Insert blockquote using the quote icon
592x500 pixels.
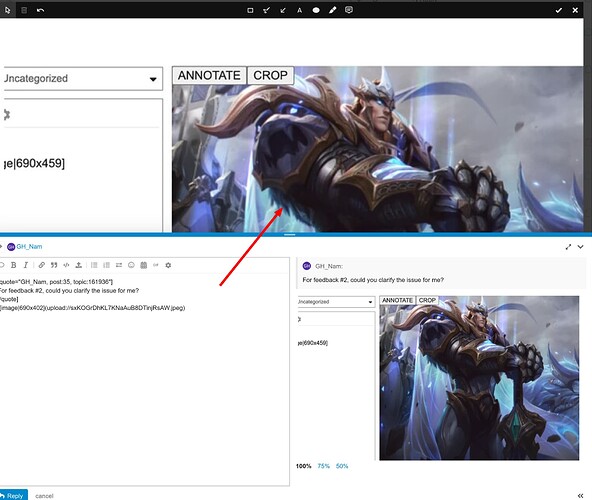coord(54,265)
